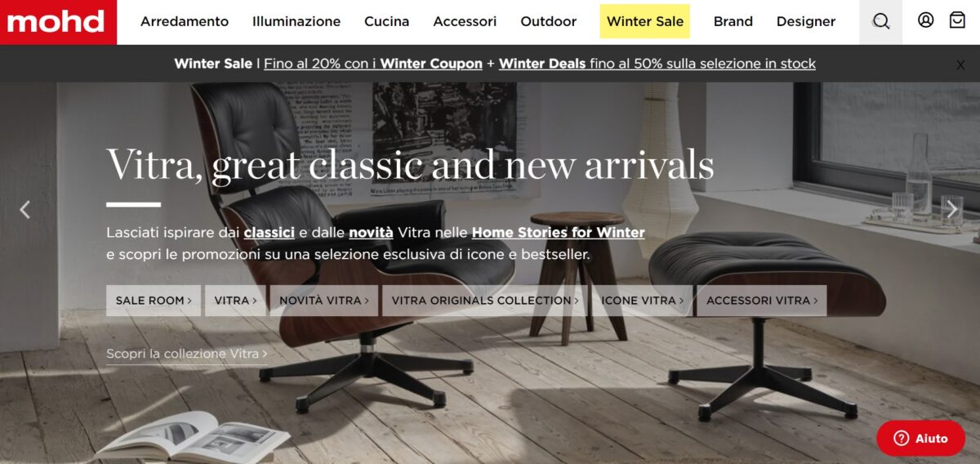980x464 pixels.
Task: Show previous slide with left arrow
Action: pos(24,210)
